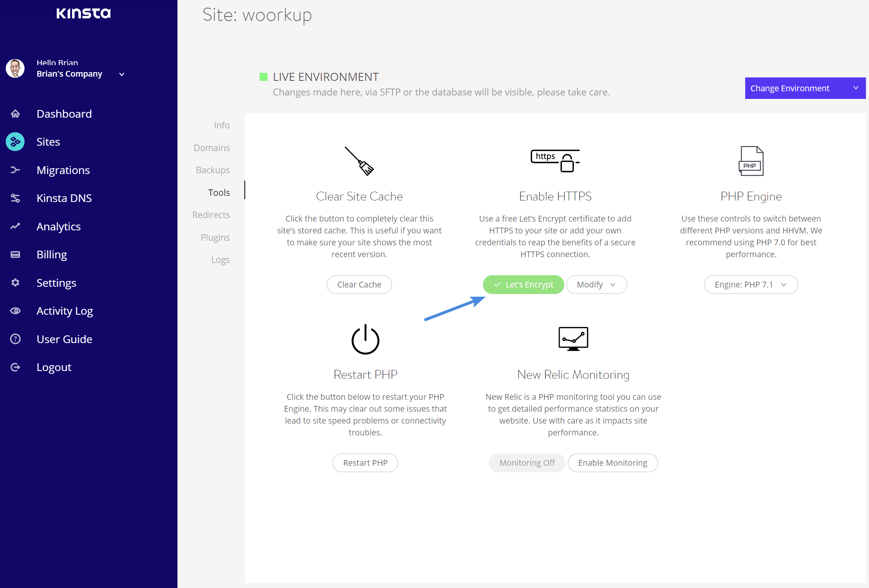The image size is (869, 588).
Task: Click the PHP file icon
Action: point(751,161)
